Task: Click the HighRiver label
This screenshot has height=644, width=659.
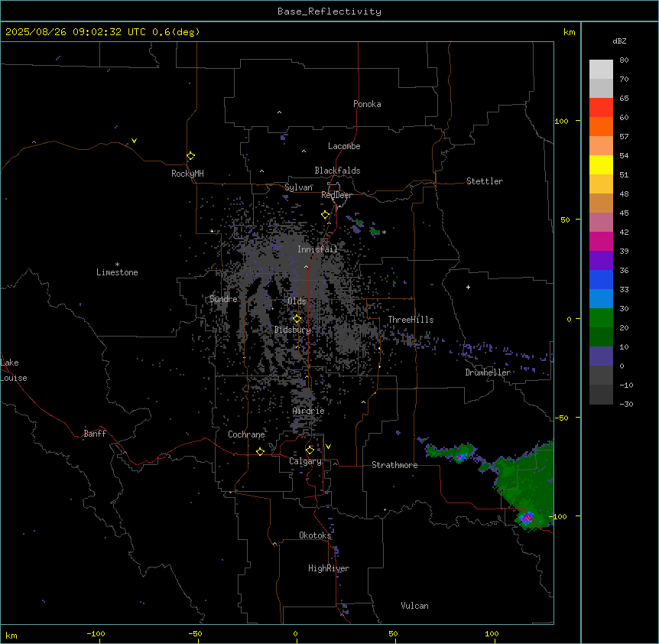Action: [329, 568]
